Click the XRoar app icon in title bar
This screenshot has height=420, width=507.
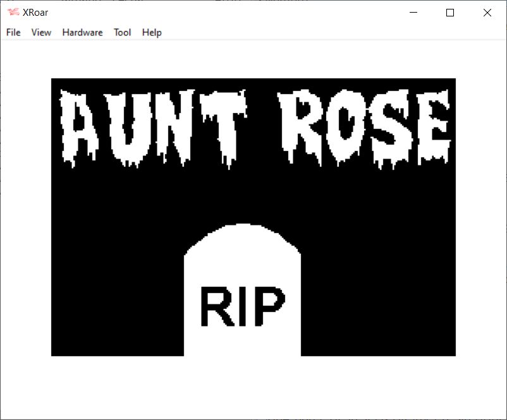coord(13,13)
